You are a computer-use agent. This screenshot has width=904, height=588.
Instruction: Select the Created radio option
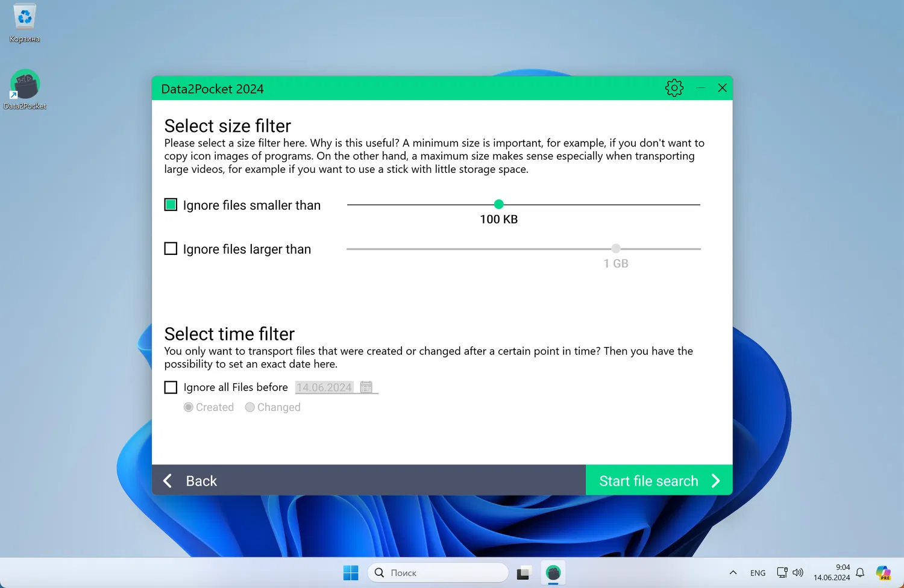pyautogui.click(x=189, y=407)
